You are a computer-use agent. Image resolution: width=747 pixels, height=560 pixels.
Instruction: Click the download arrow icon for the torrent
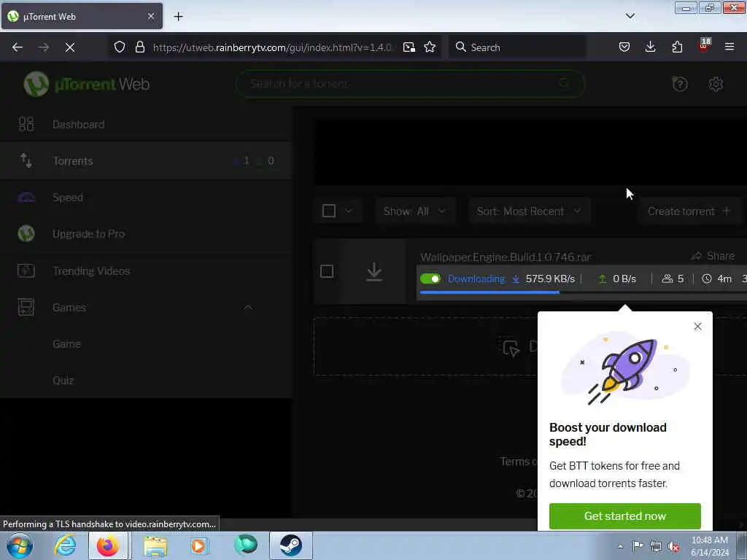(374, 271)
